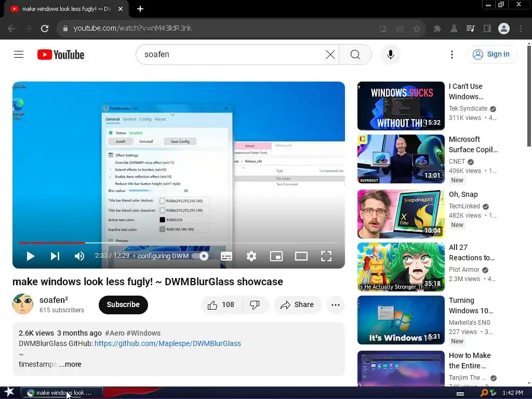Go to YouTube home via logo
The image size is (532, 399).
[x=61, y=55]
